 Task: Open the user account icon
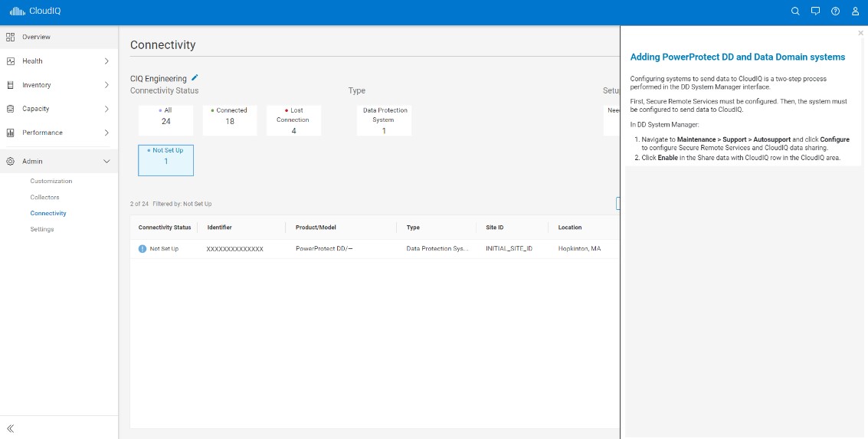tap(855, 11)
